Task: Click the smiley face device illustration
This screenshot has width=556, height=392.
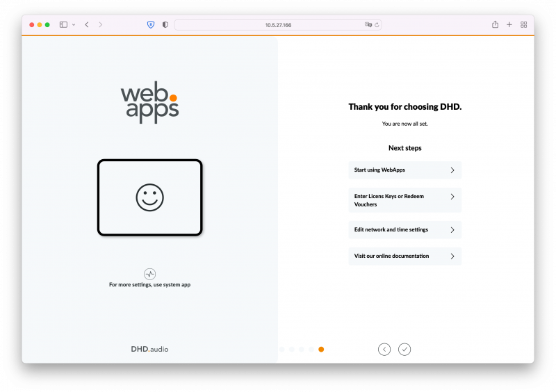Action: pyautogui.click(x=149, y=197)
